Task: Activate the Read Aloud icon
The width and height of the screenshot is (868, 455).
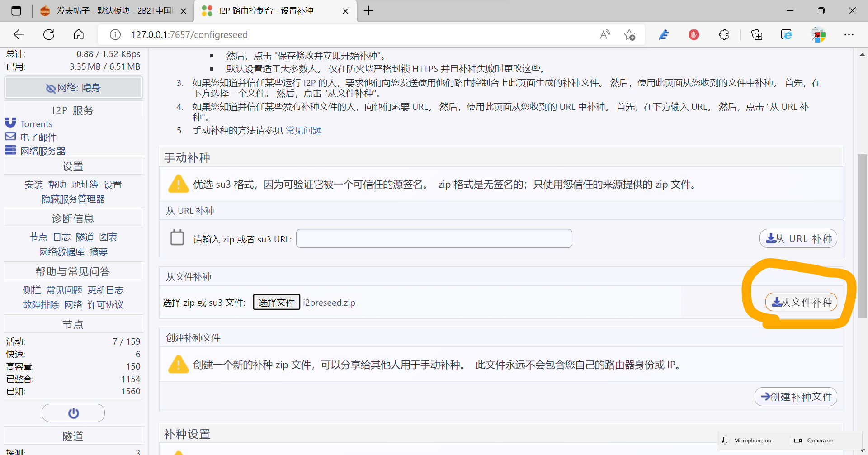Action: (605, 34)
